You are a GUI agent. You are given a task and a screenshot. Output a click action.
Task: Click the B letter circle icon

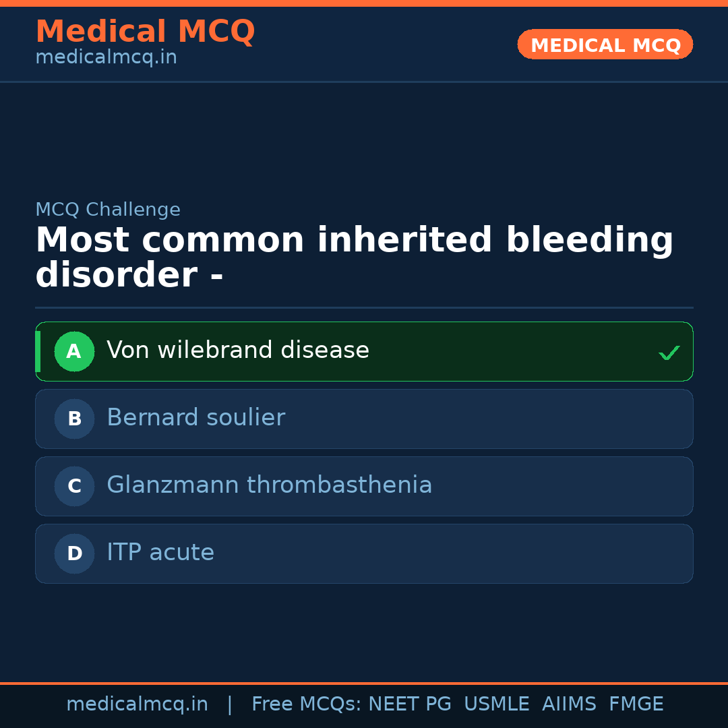click(74, 419)
